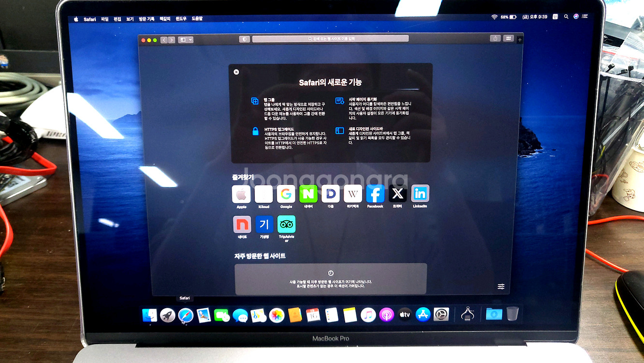Open Calendar from the dock

point(313,315)
